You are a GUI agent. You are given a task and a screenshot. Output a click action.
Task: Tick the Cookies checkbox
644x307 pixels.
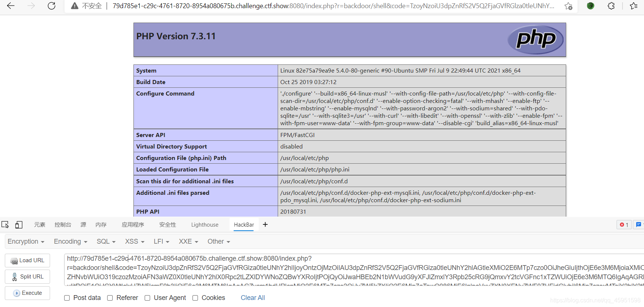pyautogui.click(x=195, y=298)
